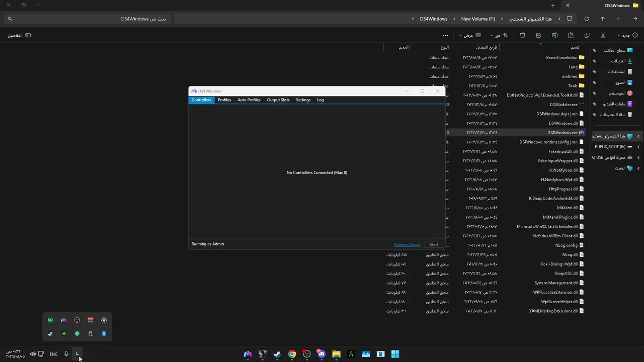Click the delete trash icon in Explorer
The height and width of the screenshot is (362, 644).
coord(522,35)
